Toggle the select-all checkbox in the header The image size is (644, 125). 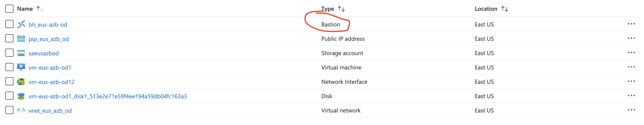[9, 9]
